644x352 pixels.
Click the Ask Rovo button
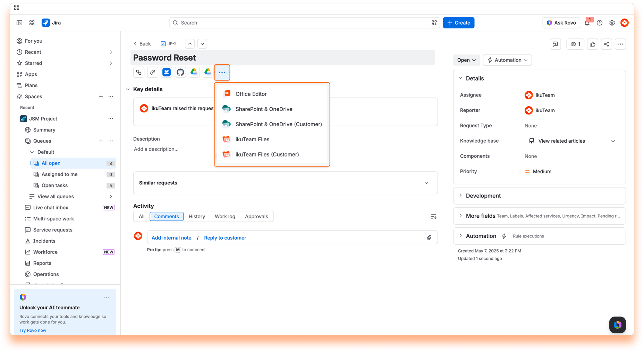click(x=561, y=23)
